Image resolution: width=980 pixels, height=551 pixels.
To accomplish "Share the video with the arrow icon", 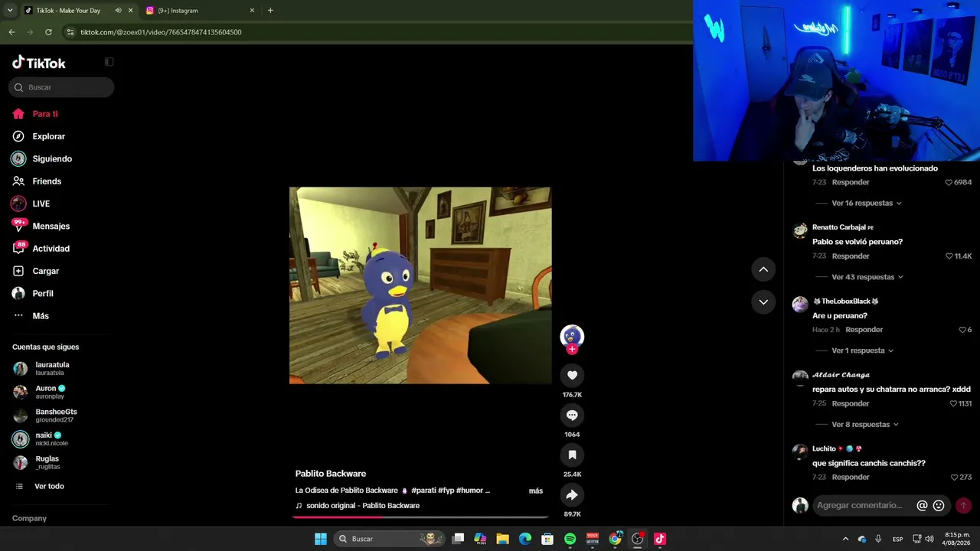I will click(572, 494).
